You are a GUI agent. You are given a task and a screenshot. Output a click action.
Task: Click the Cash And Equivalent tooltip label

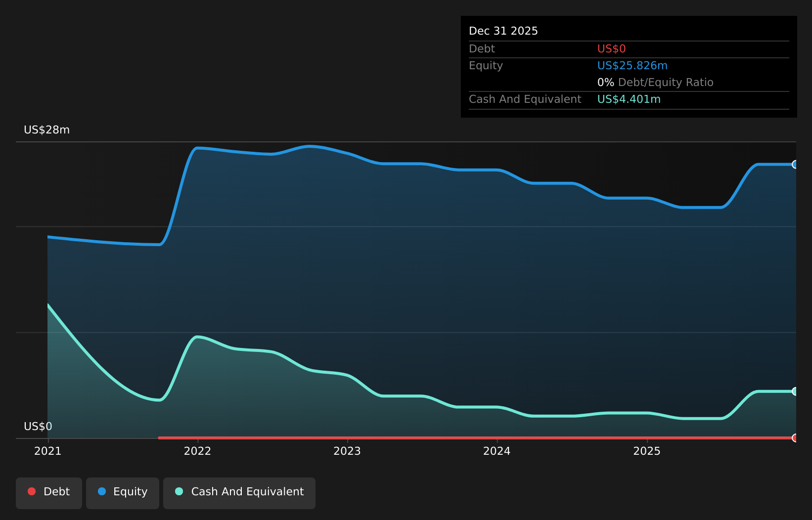(525, 99)
